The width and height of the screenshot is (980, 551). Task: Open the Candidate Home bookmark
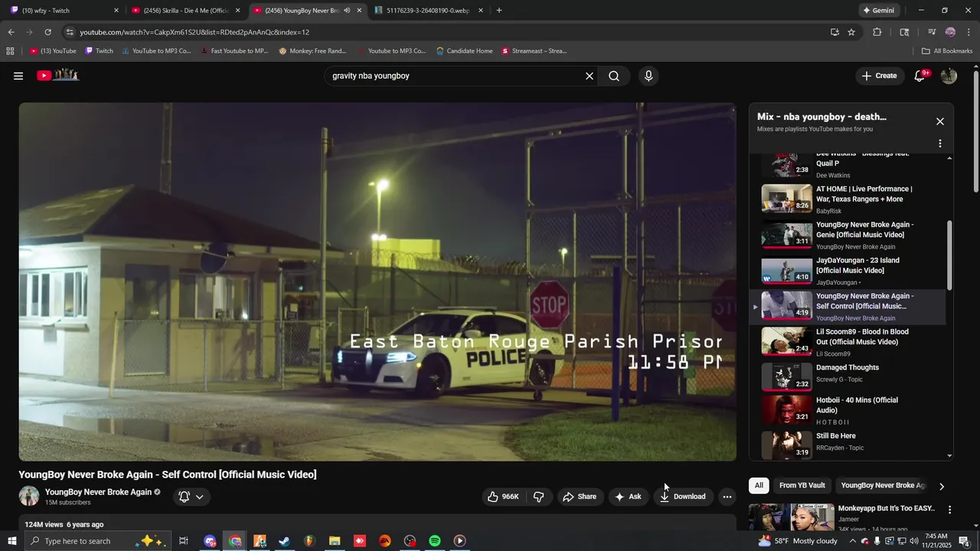tap(464, 51)
